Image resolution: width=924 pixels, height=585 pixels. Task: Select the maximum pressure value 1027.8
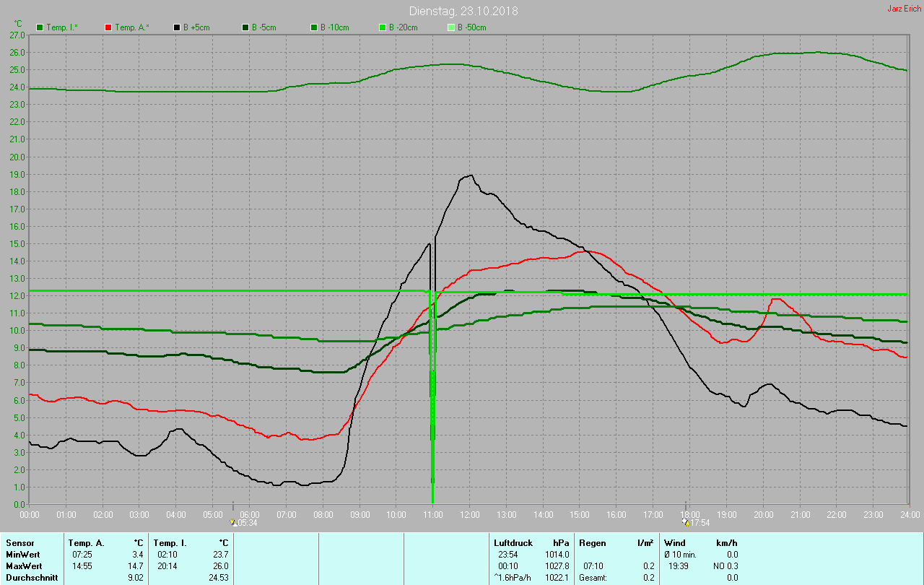pos(558,566)
